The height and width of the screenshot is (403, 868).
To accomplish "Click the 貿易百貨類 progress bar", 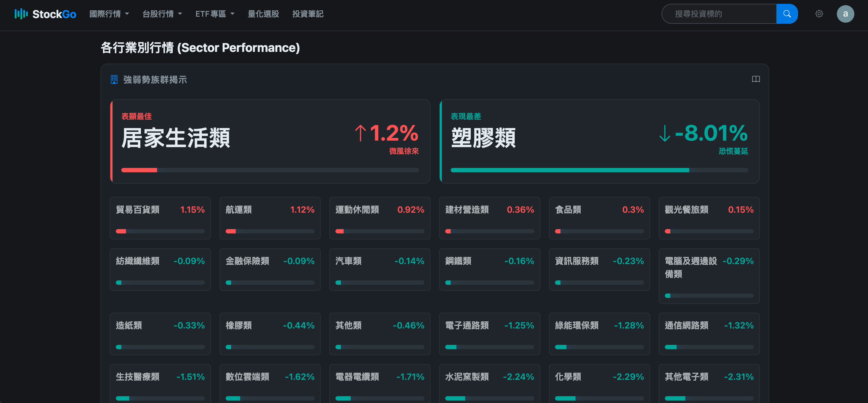I will 160,231.
